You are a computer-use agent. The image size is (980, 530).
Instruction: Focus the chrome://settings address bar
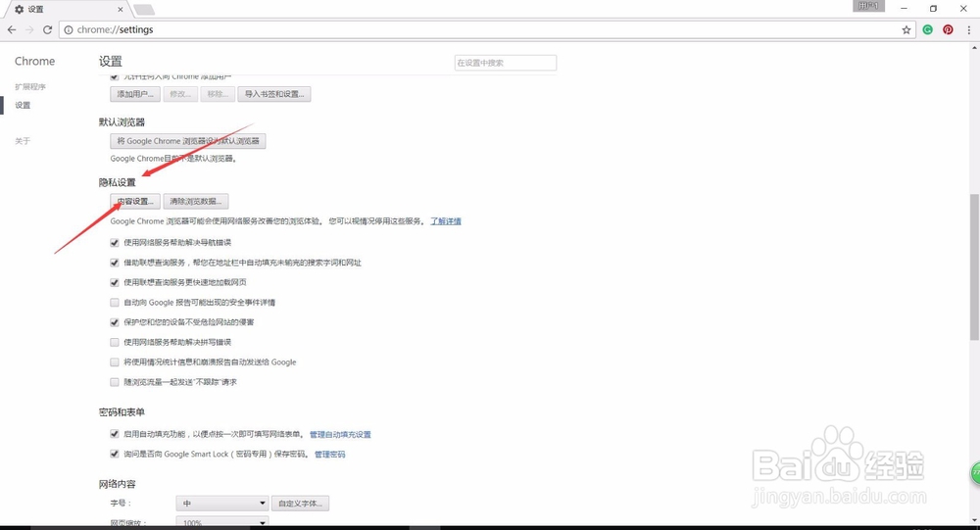(x=487, y=29)
